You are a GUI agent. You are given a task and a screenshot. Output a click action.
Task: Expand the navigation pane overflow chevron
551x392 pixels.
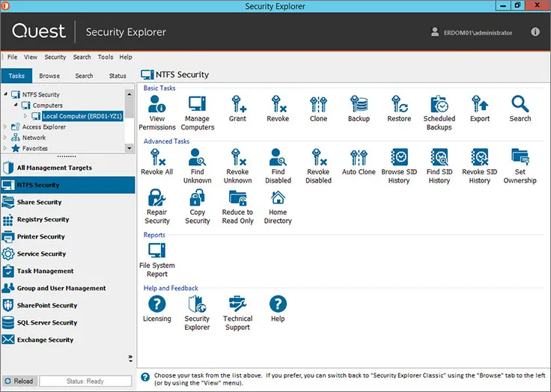[x=130, y=358]
